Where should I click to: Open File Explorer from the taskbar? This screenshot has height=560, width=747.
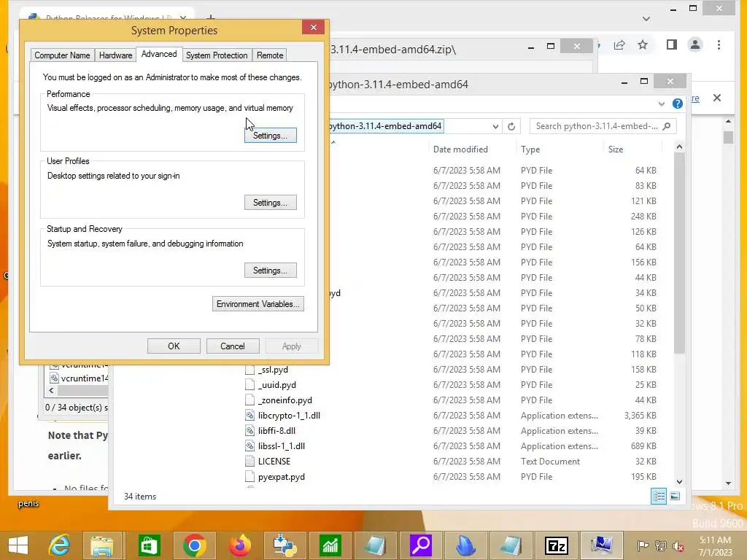click(102, 545)
